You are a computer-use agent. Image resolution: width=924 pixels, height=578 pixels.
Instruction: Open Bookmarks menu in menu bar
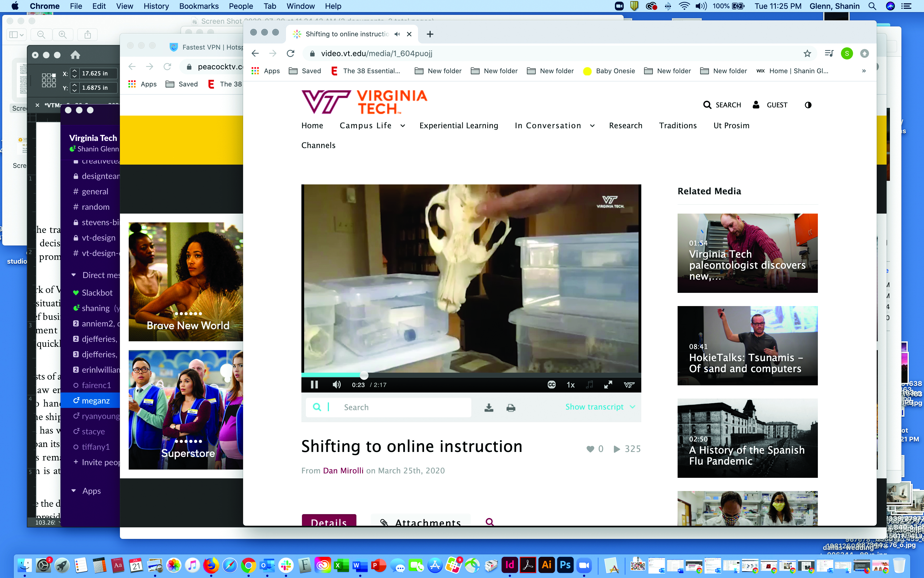pos(199,6)
